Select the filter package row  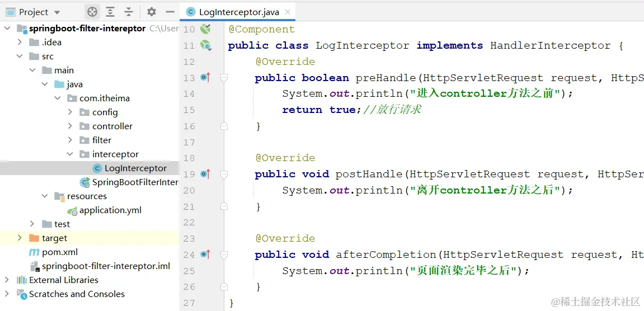(90, 140)
